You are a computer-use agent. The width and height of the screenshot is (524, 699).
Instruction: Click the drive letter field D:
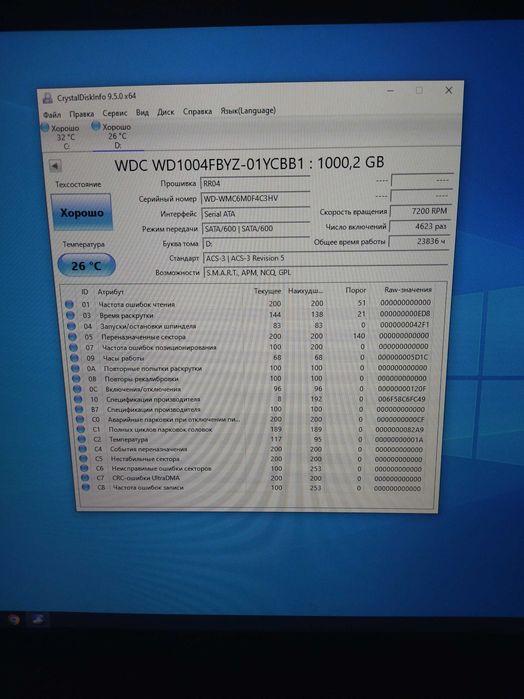pyautogui.click(x=256, y=244)
